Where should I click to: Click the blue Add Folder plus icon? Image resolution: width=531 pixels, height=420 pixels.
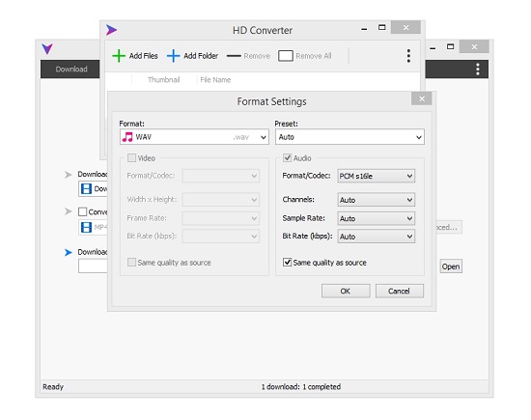point(173,56)
